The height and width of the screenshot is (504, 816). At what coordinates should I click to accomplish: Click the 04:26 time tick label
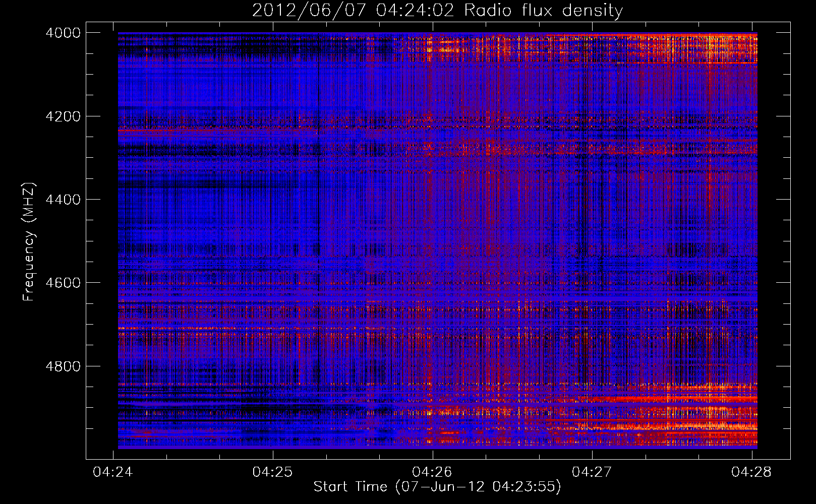[x=432, y=472]
